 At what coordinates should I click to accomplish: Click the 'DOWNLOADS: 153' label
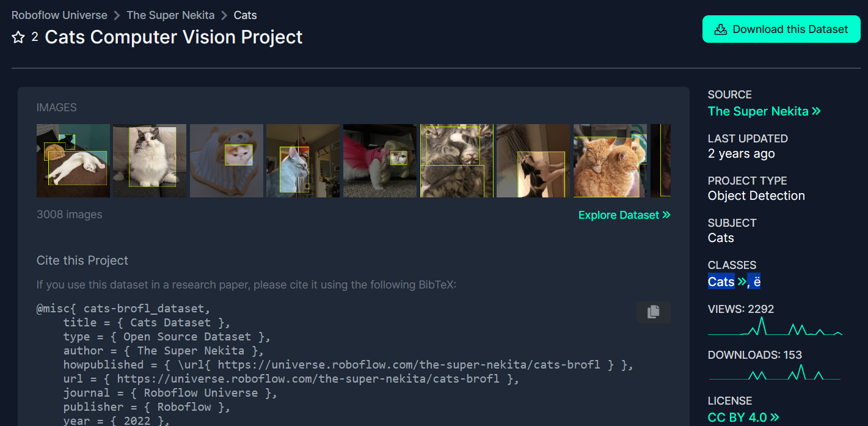pyautogui.click(x=755, y=354)
